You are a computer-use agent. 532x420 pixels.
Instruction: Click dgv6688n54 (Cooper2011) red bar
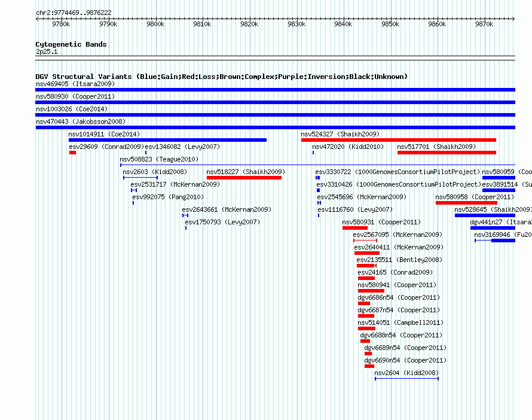(365, 341)
